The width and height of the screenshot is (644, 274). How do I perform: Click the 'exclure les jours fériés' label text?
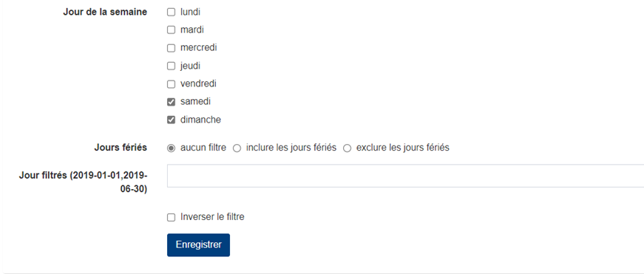[403, 148]
